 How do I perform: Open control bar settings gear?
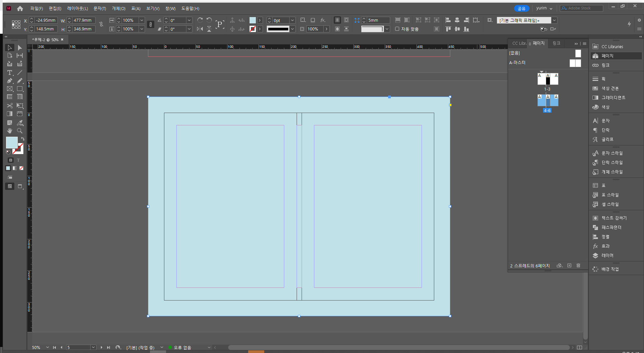[639, 20]
